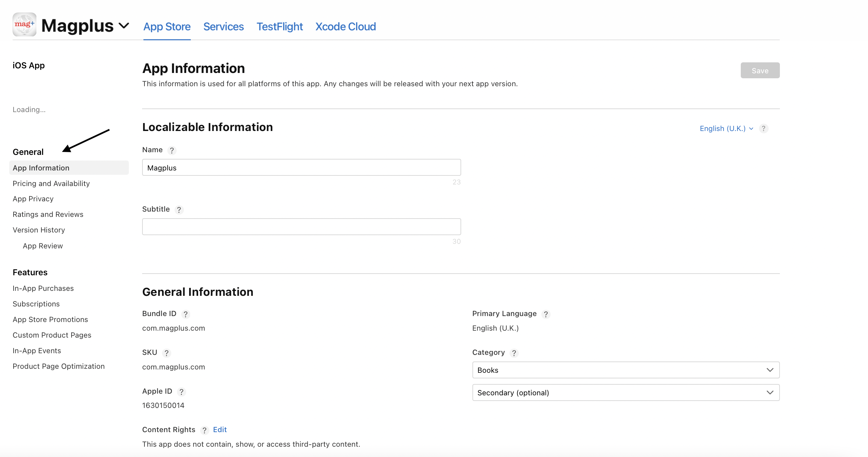Screen dimensions: 868x457
Task: Open the English (U.K.) language dropdown
Action: click(x=726, y=128)
